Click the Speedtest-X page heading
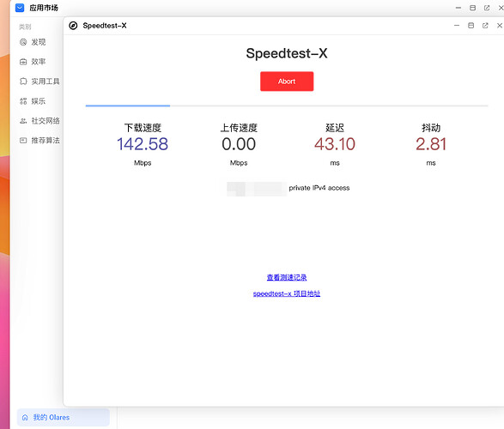Screen dimensions: 504x429 point(287,53)
